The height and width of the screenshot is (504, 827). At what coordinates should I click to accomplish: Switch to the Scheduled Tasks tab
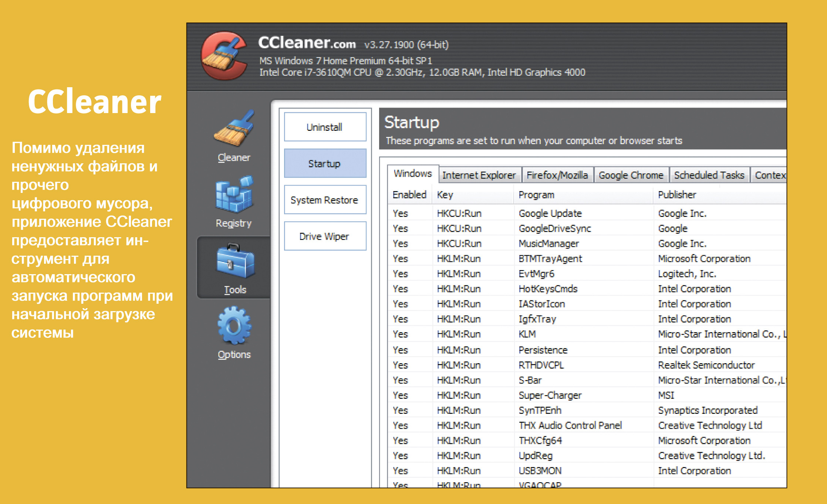pyautogui.click(x=709, y=175)
